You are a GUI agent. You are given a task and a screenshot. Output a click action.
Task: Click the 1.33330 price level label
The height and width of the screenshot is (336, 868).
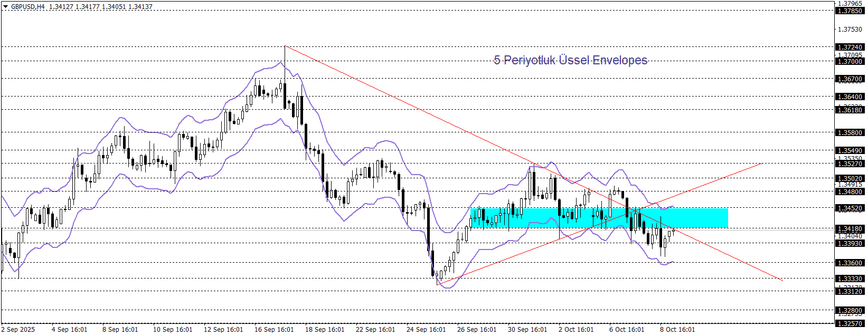(x=850, y=279)
